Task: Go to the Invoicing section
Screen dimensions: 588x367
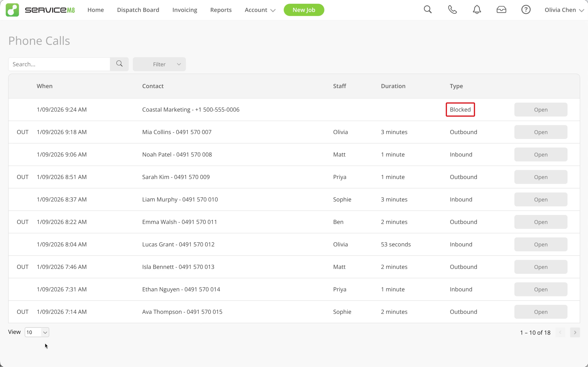Action: pyautogui.click(x=185, y=10)
